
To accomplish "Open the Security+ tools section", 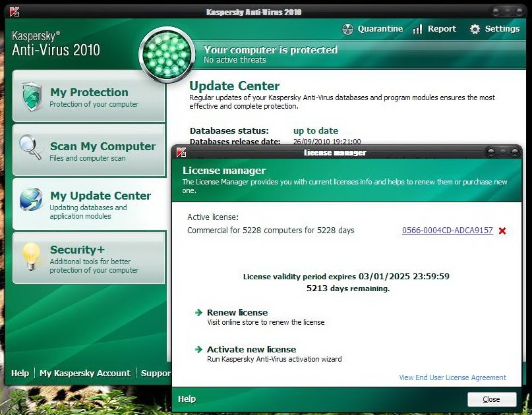I will point(88,258).
